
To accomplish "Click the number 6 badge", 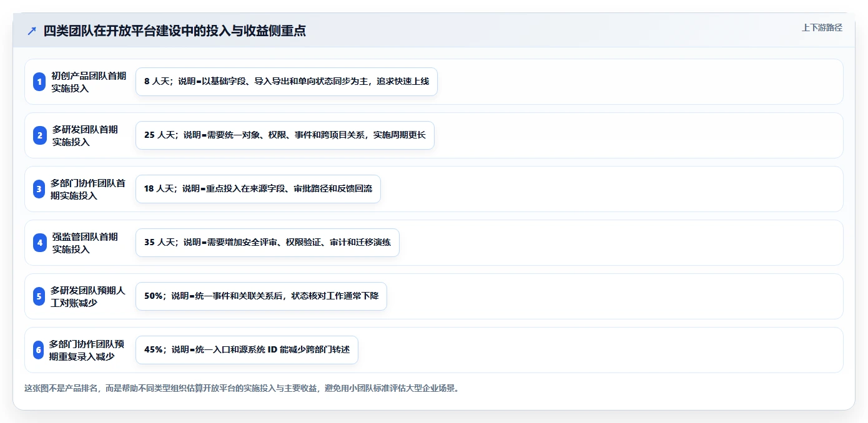I will coord(39,350).
